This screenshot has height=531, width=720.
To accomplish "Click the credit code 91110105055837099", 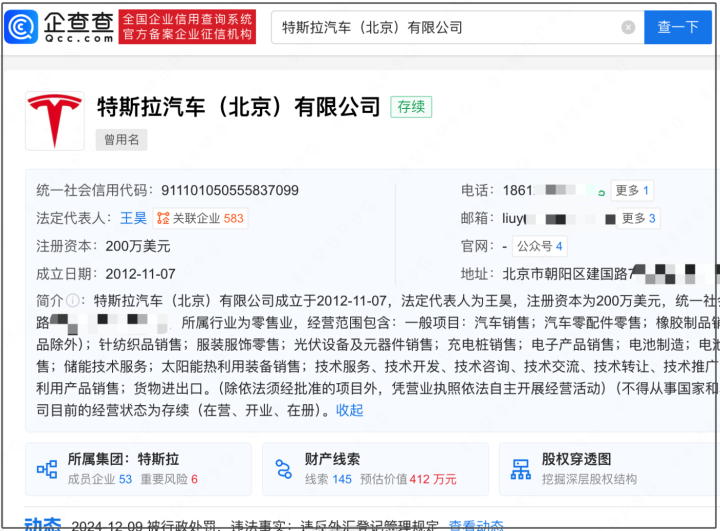I will pyautogui.click(x=230, y=190).
